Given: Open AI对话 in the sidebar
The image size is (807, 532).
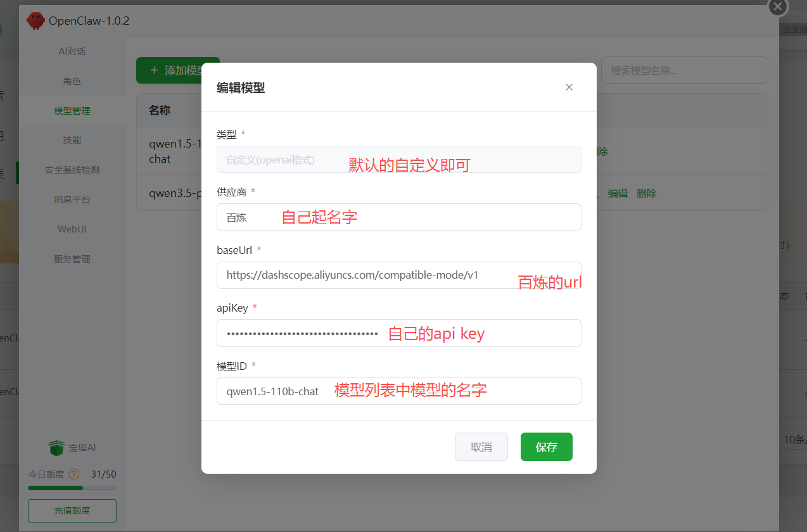Looking at the screenshot, I should click(x=72, y=51).
